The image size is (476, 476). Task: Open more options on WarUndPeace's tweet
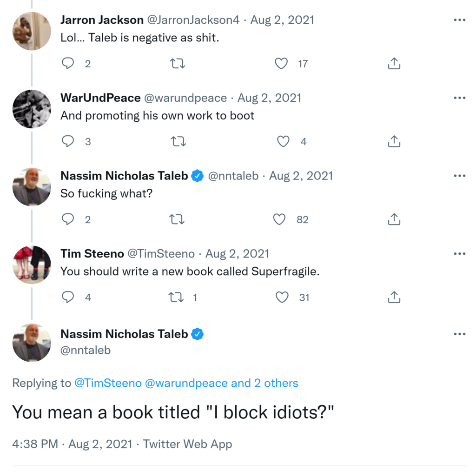click(459, 98)
